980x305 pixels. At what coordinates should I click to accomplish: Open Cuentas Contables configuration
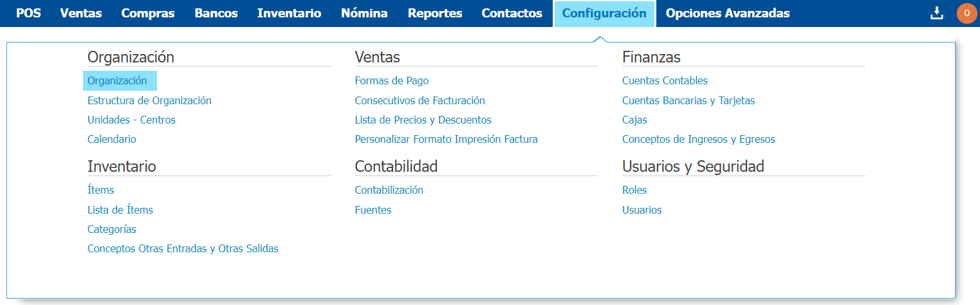click(x=665, y=81)
